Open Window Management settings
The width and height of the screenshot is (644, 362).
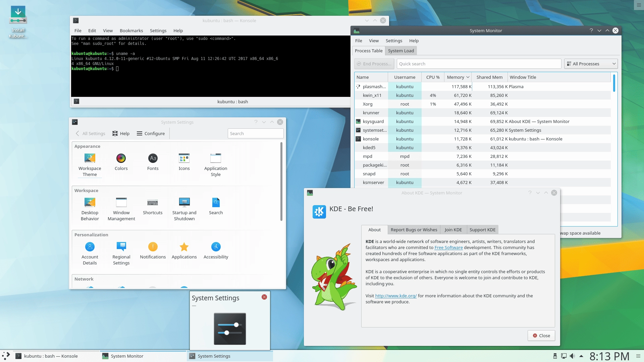(121, 209)
